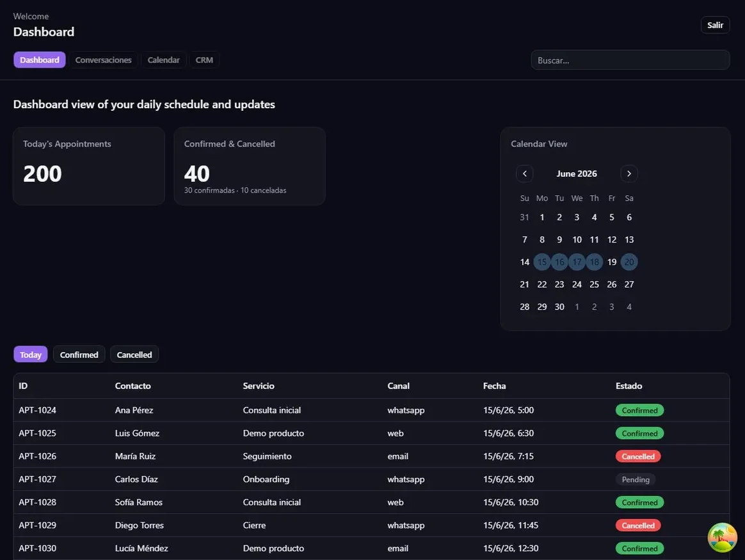
Task: Click contact Sofía Ramos
Action: pyautogui.click(x=138, y=502)
